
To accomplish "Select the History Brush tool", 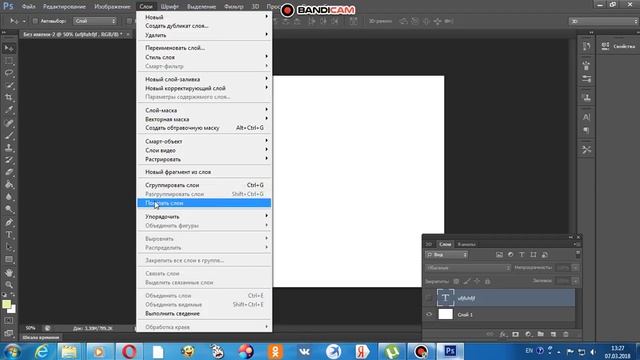I will coord(9,160).
